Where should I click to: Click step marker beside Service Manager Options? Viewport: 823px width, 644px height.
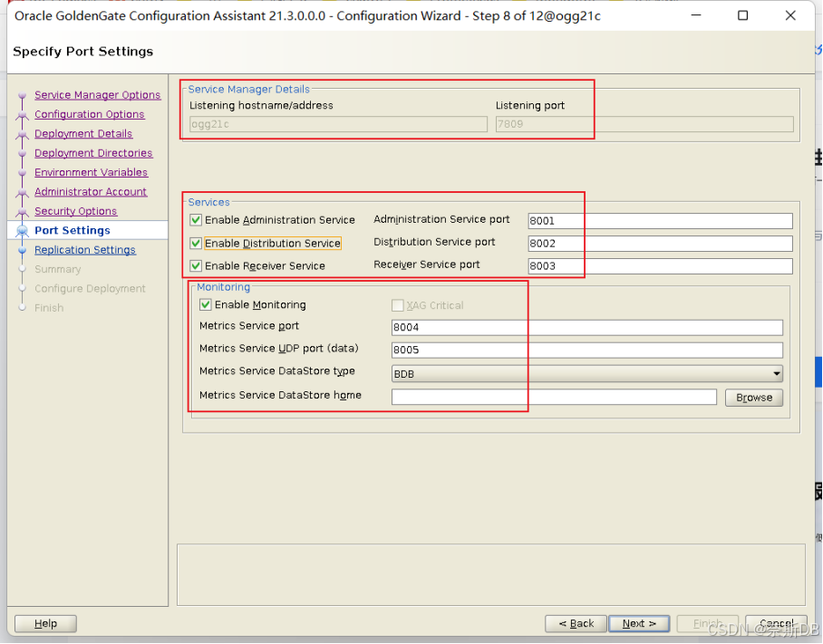(22, 95)
